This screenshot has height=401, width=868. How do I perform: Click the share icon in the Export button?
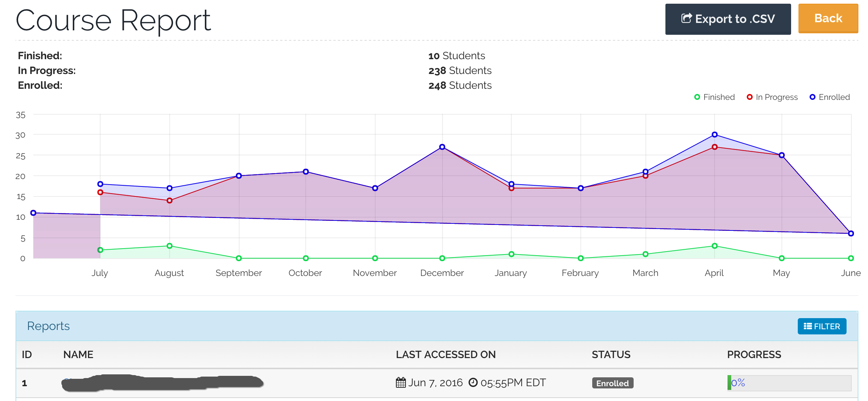686,18
